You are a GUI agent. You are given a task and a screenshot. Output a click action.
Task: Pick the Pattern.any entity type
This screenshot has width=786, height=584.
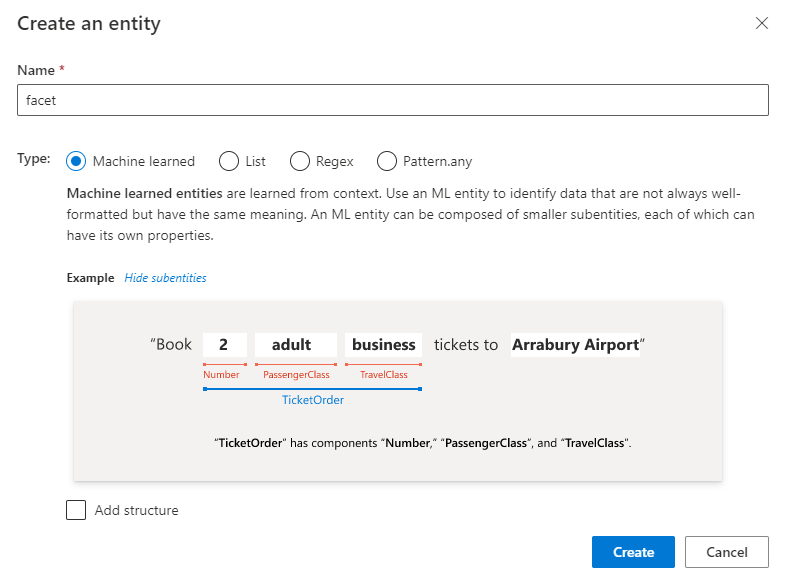387,161
